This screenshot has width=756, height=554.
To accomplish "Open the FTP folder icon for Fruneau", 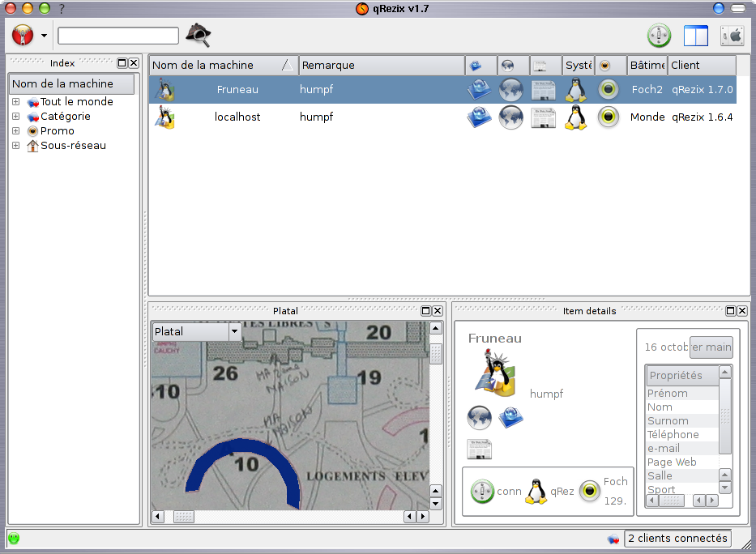I will pyautogui.click(x=479, y=90).
